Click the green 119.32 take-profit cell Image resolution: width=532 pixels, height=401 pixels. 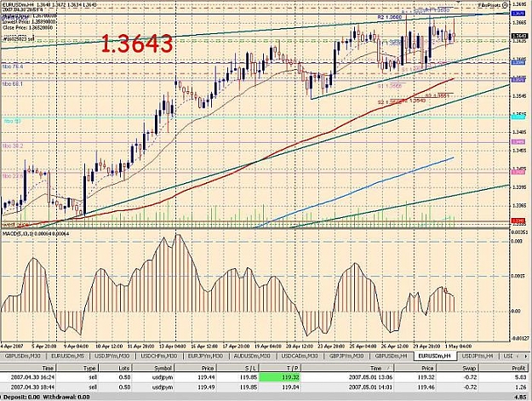280,377
